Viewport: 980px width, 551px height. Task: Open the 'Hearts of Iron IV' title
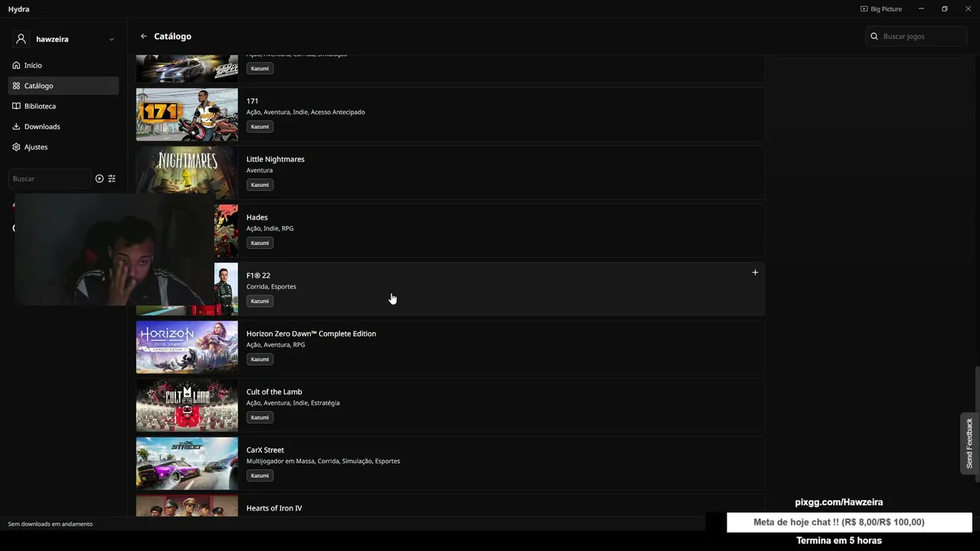click(274, 508)
